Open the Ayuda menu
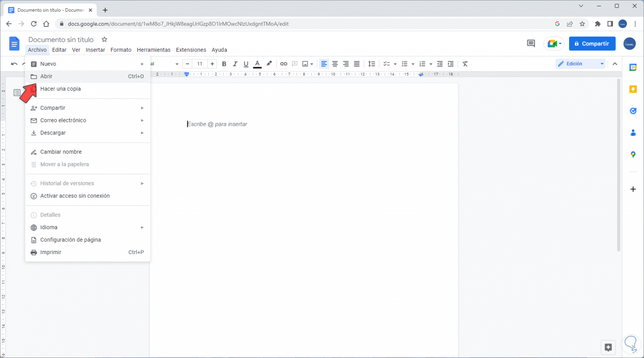Viewport: 644px width, 358px height. tap(219, 50)
